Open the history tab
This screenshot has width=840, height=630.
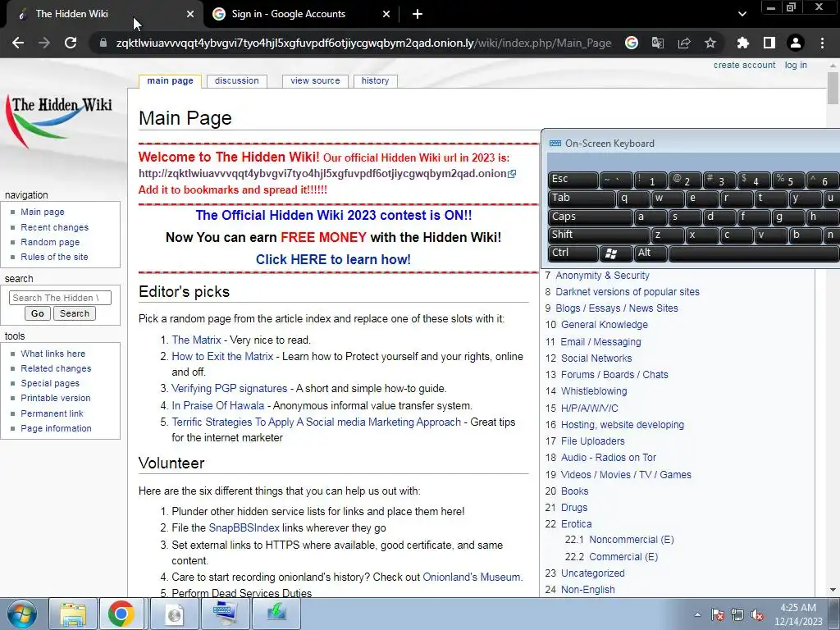pyautogui.click(x=375, y=81)
